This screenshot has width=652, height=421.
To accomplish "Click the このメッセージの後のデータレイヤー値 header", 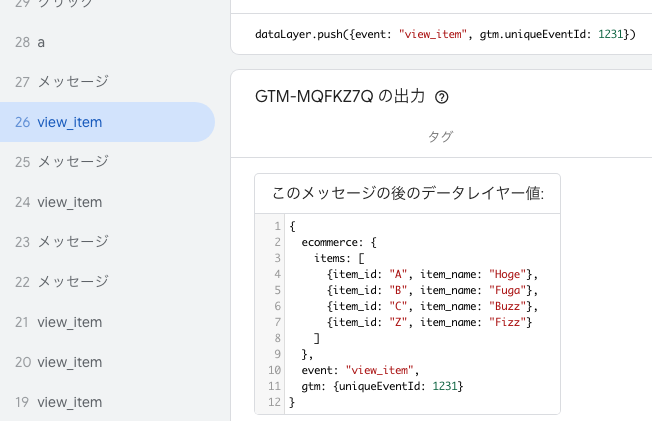I will pyautogui.click(x=408, y=193).
